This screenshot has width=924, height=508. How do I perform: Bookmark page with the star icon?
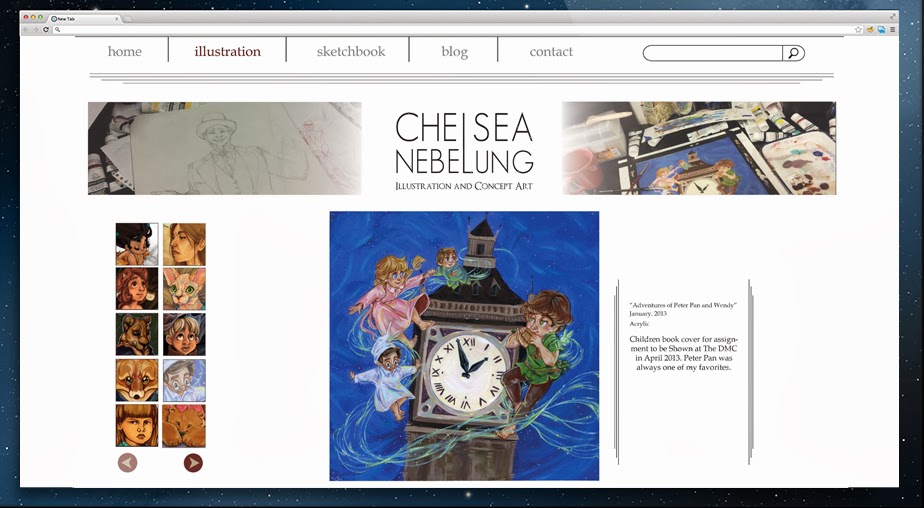point(858,29)
